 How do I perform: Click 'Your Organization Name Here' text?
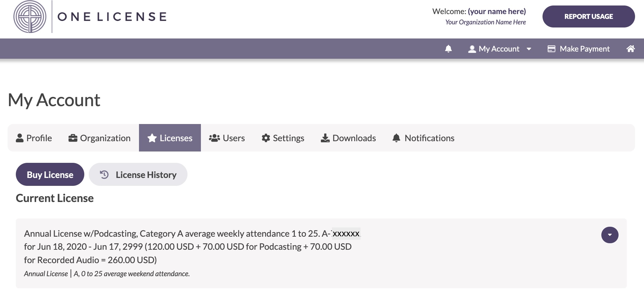coord(485,22)
